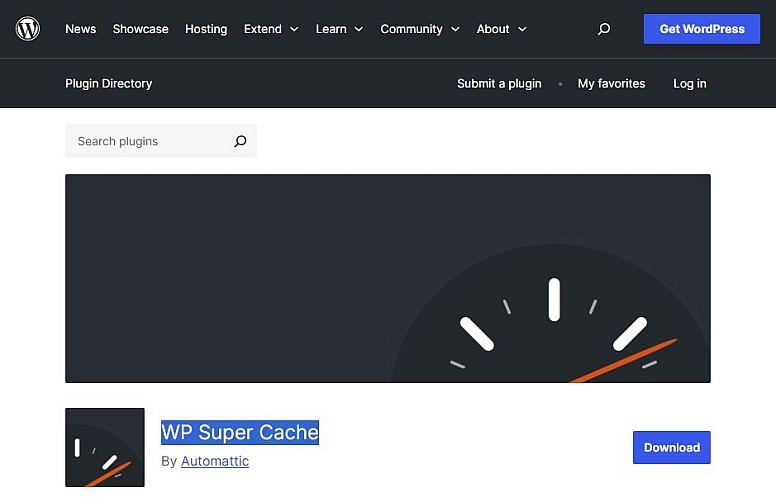This screenshot has width=776, height=497.
Task: Open the header search magnifier icon
Action: click(x=604, y=29)
